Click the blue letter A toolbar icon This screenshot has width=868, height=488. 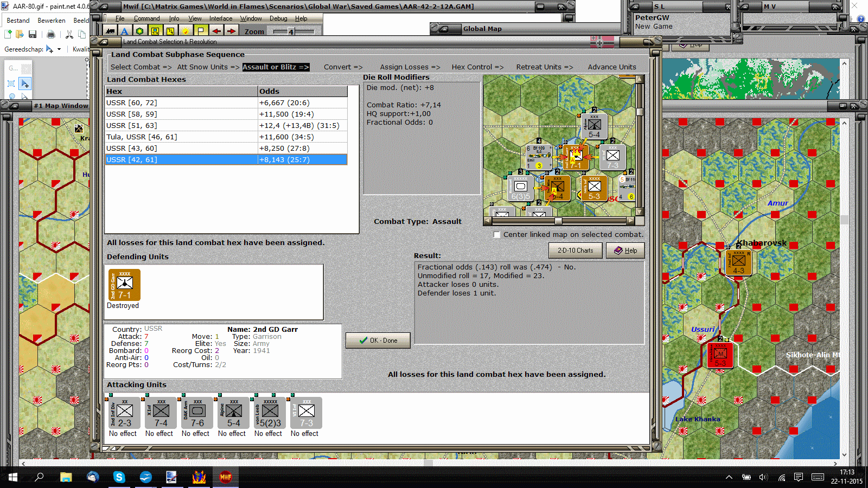coord(124,31)
